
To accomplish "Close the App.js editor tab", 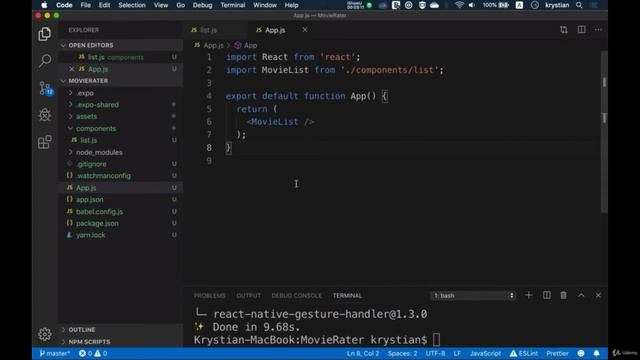I will tap(304, 30).
